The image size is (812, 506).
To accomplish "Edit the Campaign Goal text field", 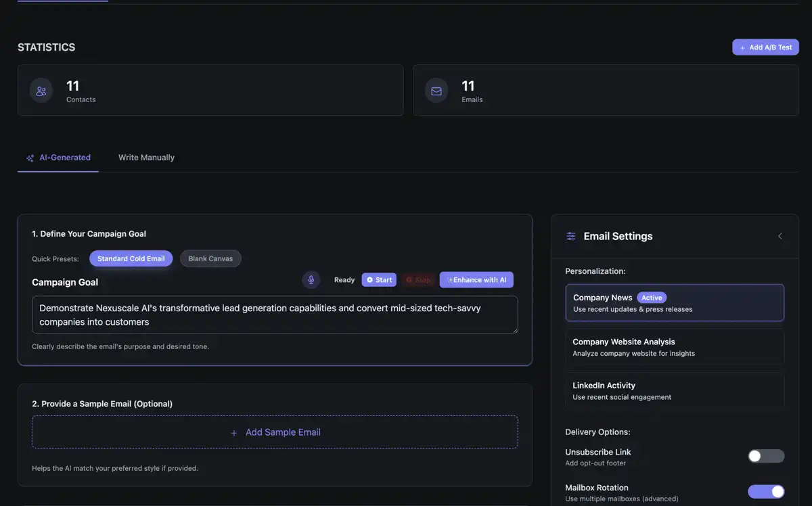I will (x=275, y=315).
